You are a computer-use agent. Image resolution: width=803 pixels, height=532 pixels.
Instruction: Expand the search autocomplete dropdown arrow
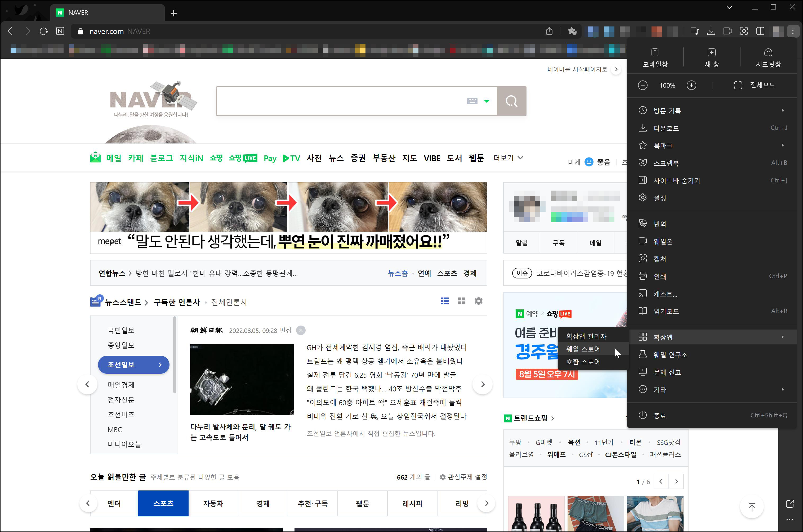point(487,101)
